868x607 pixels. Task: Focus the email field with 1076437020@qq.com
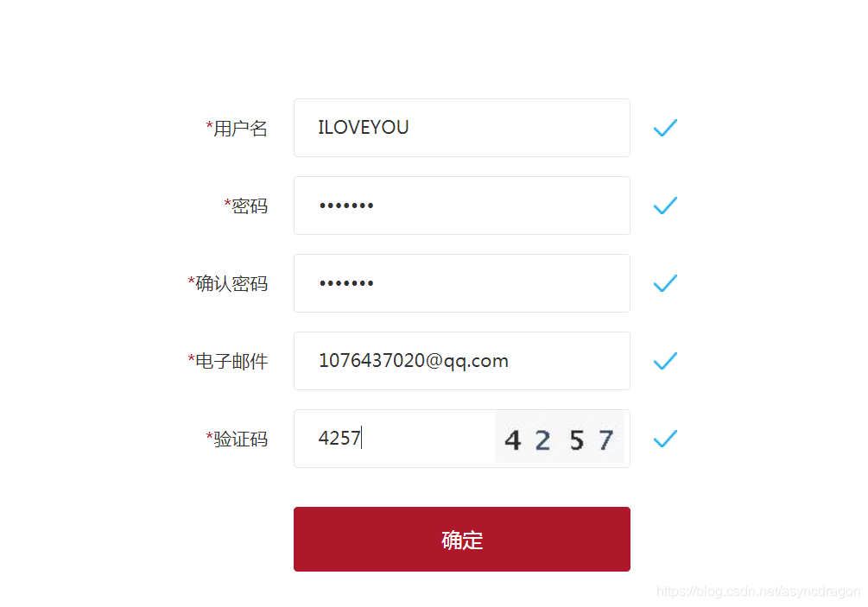[462, 361]
